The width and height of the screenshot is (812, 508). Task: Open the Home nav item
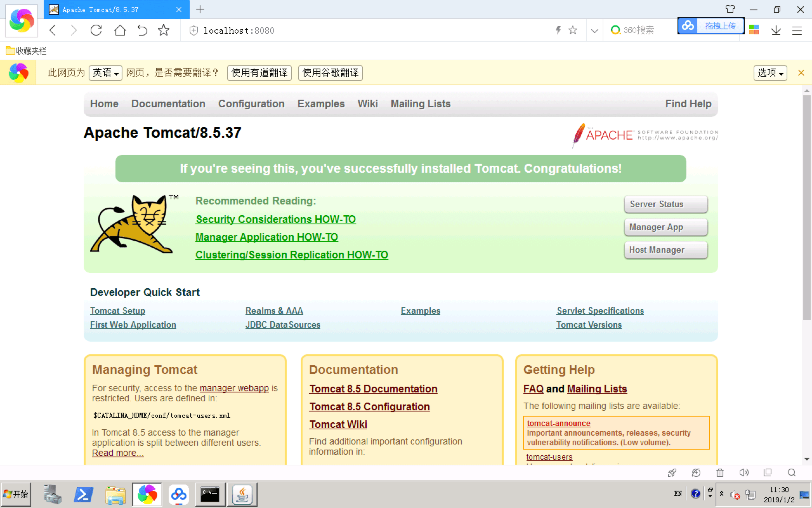pyautogui.click(x=104, y=104)
